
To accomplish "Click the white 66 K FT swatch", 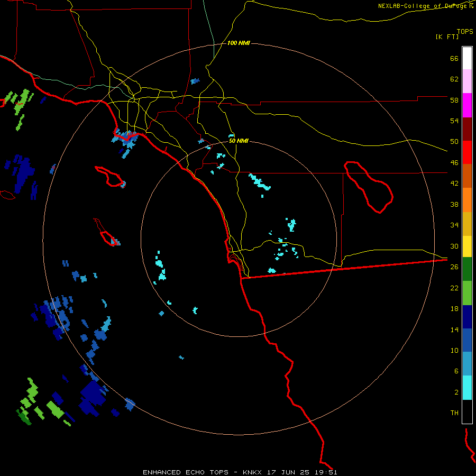I will [467, 58].
